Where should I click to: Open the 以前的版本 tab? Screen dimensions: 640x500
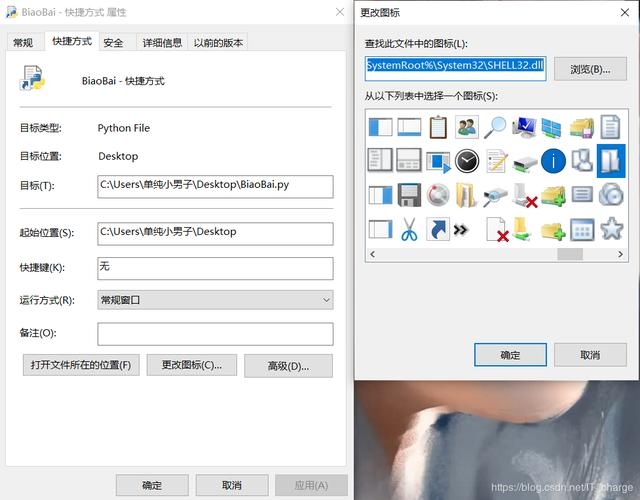[x=218, y=42]
